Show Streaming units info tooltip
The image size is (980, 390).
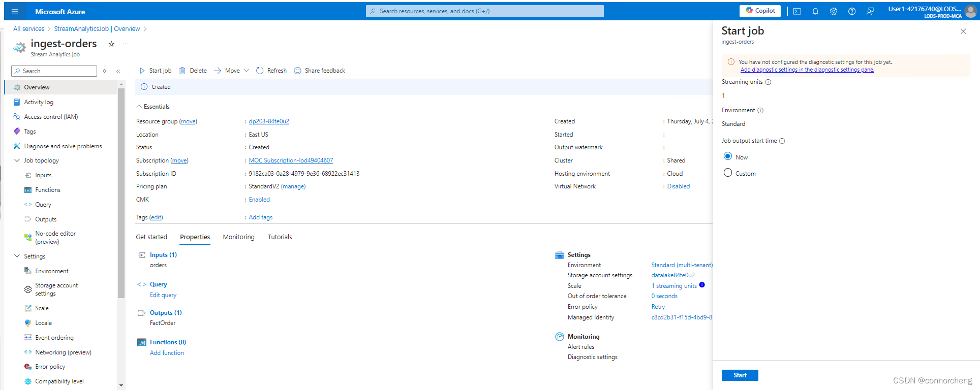coord(768,82)
